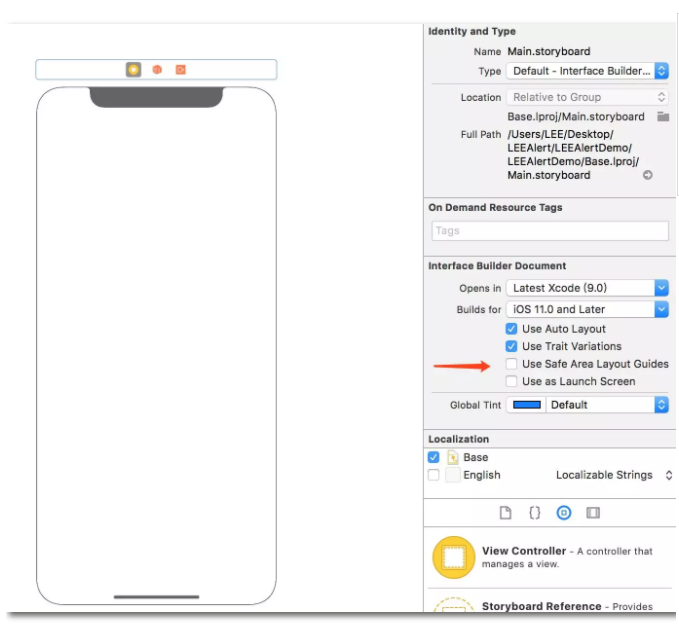
Task: Select the Storyboard Reference library icon
Action: pos(454,605)
